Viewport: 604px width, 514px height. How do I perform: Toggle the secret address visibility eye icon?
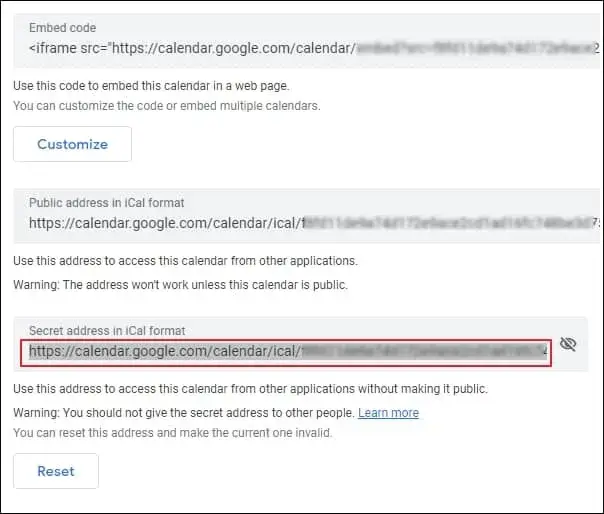[x=568, y=344]
